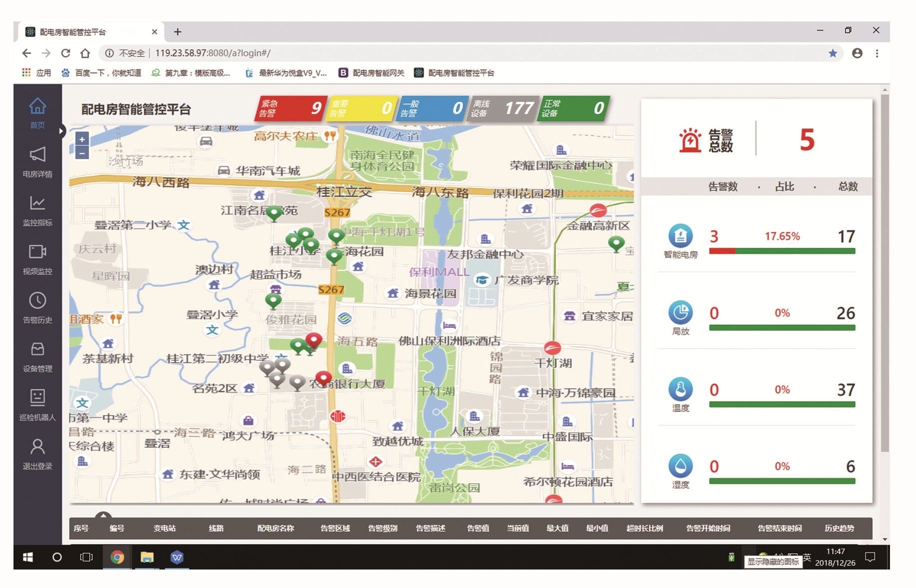Open 电房详情 megaphone icon in sidebar
This screenshot has height=588, width=916.
point(37,154)
